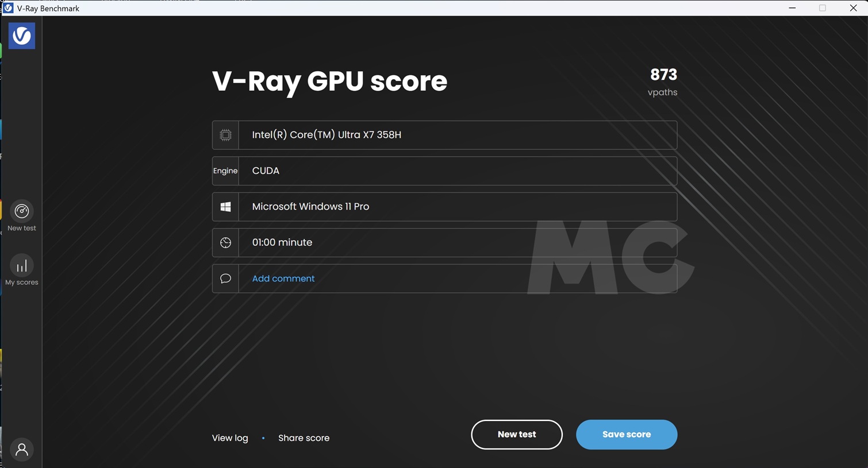Screen dimensions: 868x468
Task: Open the user account profile icon
Action: tap(22, 450)
